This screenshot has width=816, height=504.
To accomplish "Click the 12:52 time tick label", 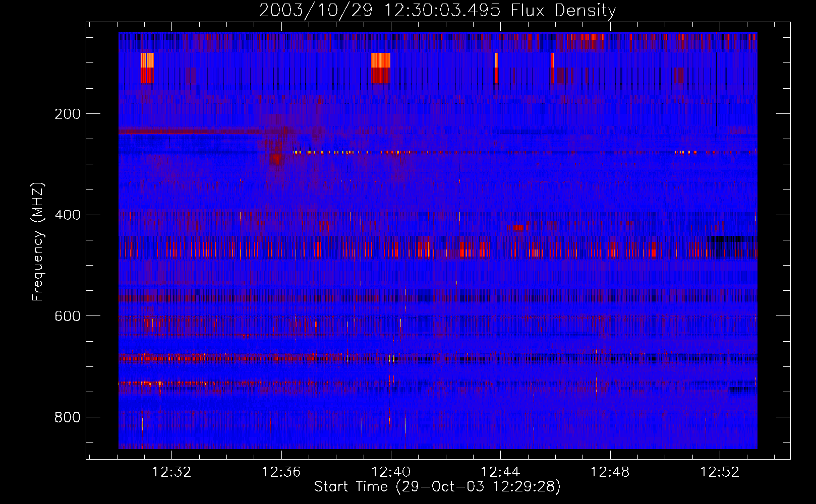I will (720, 472).
